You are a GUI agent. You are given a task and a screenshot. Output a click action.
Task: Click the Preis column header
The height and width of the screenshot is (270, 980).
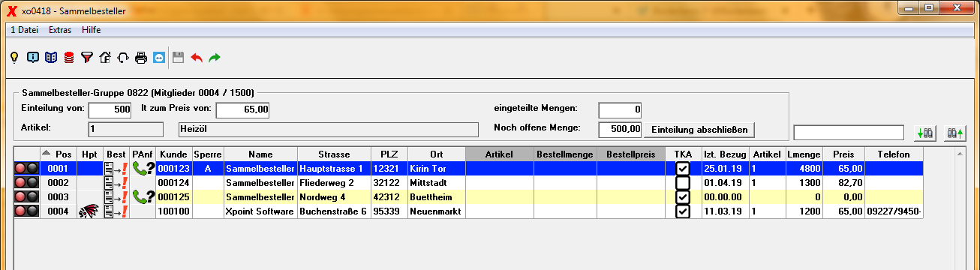[843, 154]
